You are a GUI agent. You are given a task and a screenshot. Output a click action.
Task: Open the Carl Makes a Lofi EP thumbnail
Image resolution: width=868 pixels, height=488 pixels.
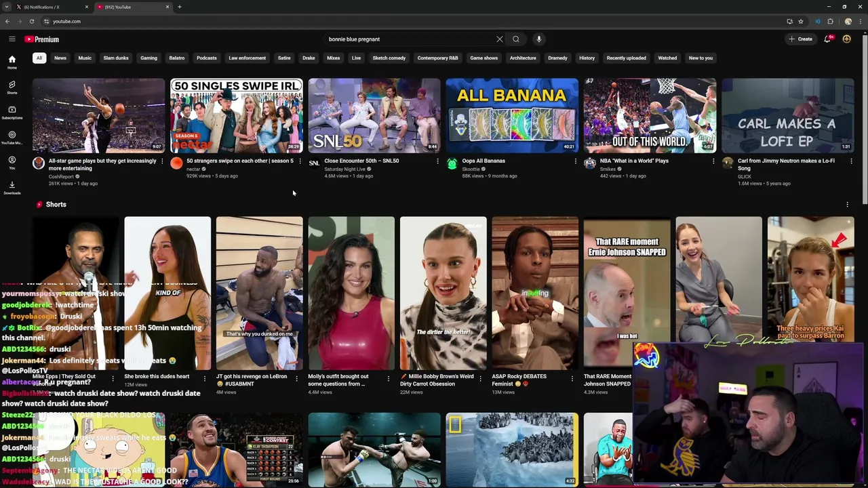(x=788, y=115)
